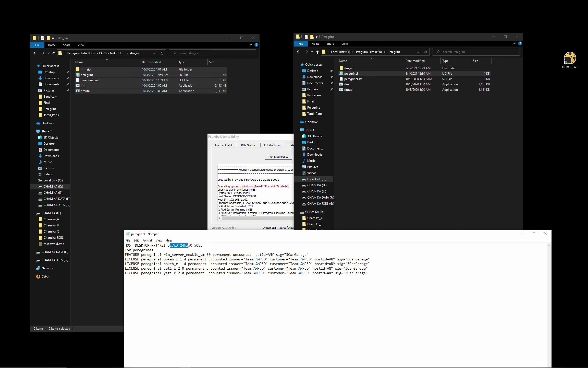Refresh the rlm_aio folder view
The width and height of the screenshot is (588, 368).
click(x=162, y=53)
